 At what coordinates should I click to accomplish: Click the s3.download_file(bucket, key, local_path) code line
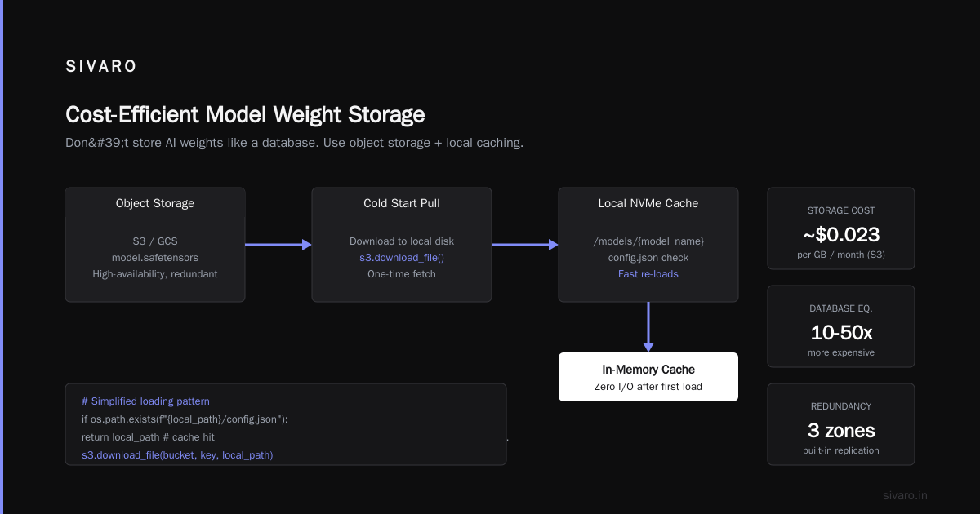[177, 455]
